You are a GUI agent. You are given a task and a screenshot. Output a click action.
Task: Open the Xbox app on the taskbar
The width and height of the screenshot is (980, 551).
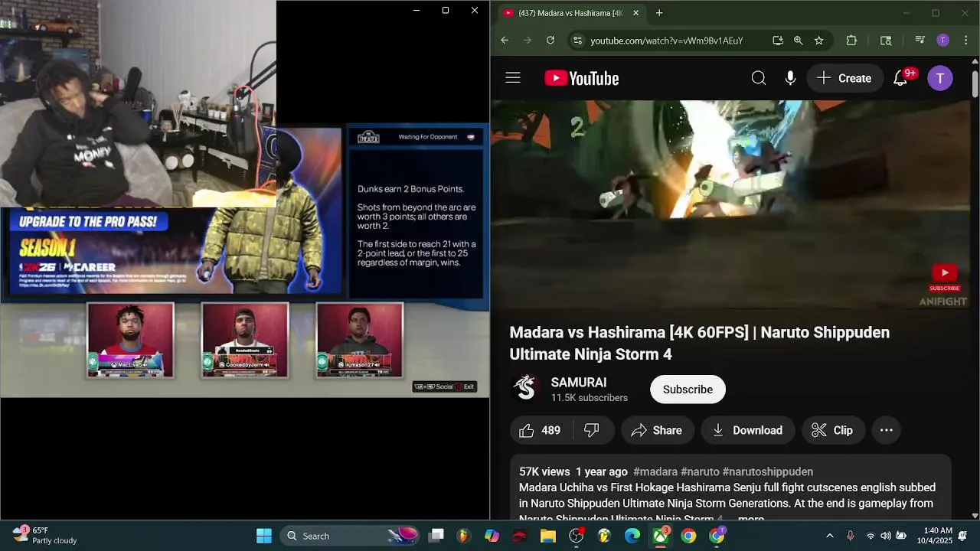click(660, 536)
